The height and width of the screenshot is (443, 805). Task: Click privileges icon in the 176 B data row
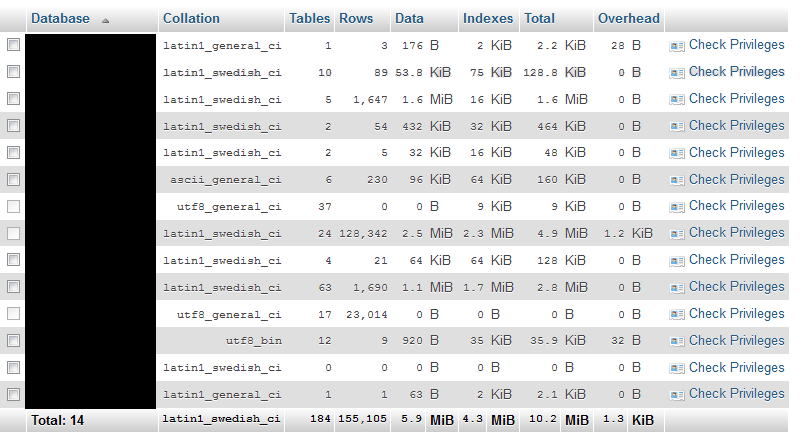coord(677,46)
